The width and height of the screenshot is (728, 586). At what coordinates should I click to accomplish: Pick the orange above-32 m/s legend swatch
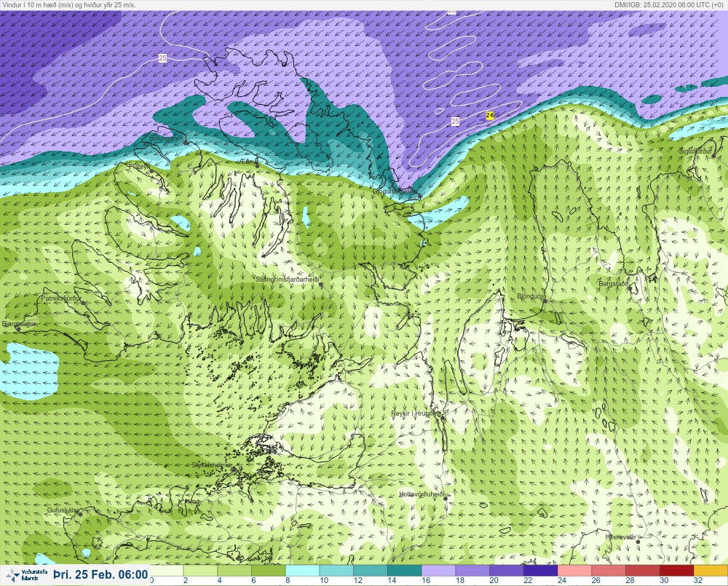(711, 570)
